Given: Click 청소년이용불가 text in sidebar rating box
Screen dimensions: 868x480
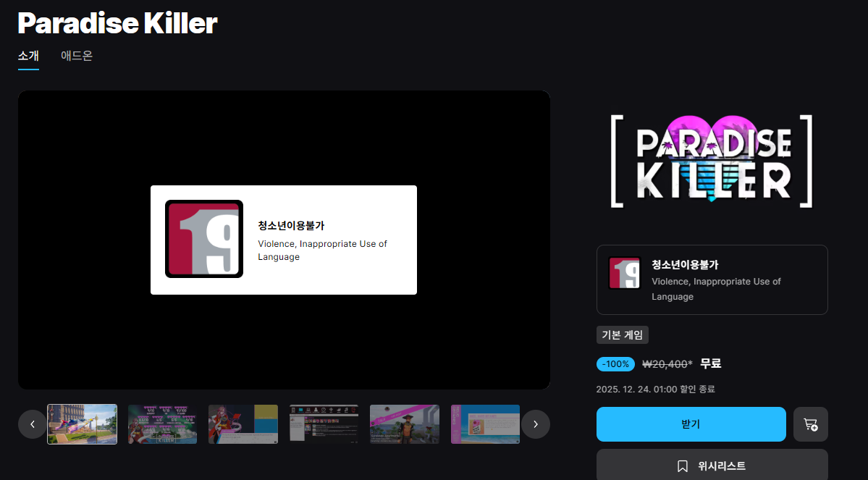Looking at the screenshot, I should (685, 265).
